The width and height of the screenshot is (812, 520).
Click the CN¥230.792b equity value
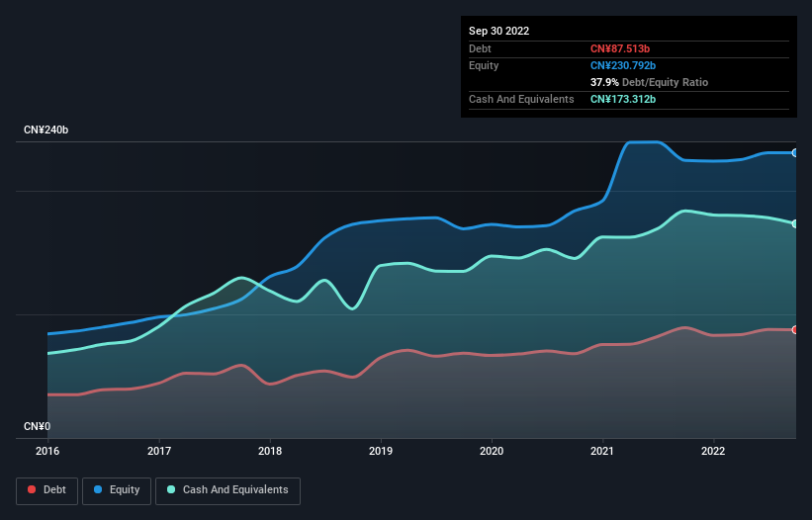(623, 65)
